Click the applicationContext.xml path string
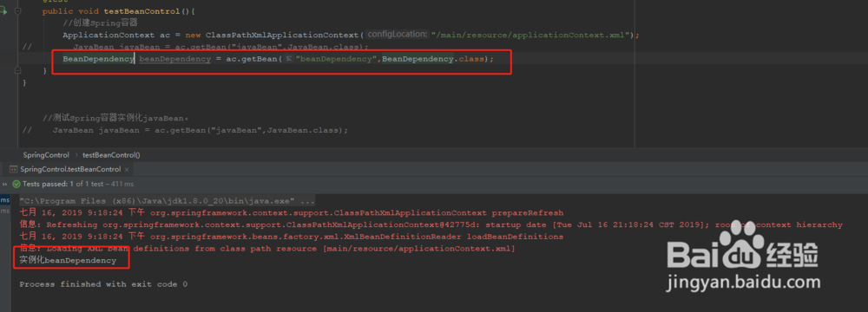Viewport: 868px width, 312px height. tap(531, 35)
